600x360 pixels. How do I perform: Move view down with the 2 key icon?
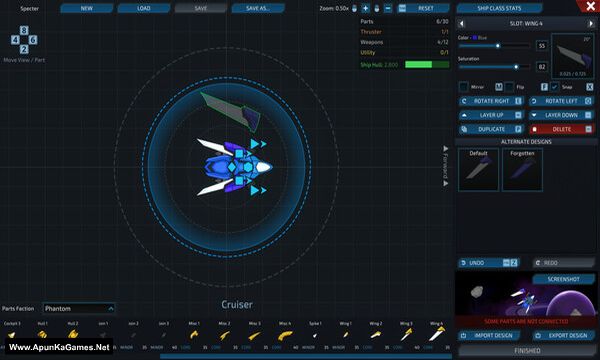24,49
